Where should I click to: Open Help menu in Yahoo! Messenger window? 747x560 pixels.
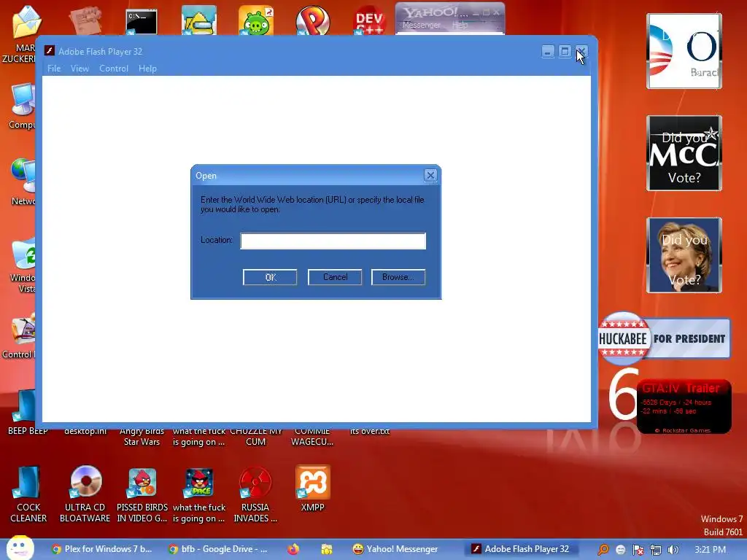(x=460, y=26)
